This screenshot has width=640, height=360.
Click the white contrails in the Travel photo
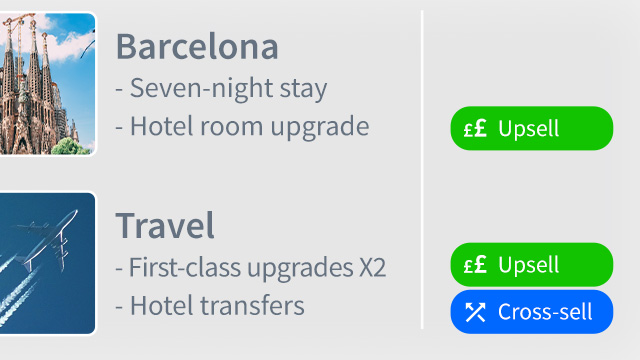(17, 292)
